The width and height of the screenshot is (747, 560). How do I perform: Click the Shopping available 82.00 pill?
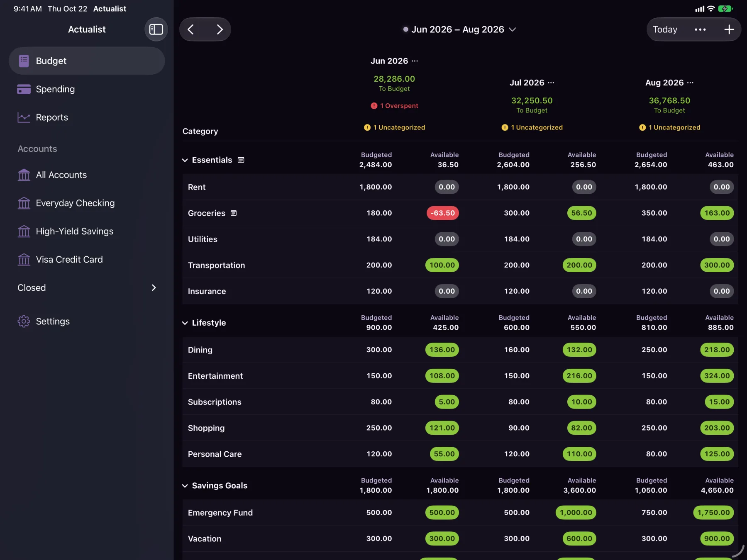(581, 428)
